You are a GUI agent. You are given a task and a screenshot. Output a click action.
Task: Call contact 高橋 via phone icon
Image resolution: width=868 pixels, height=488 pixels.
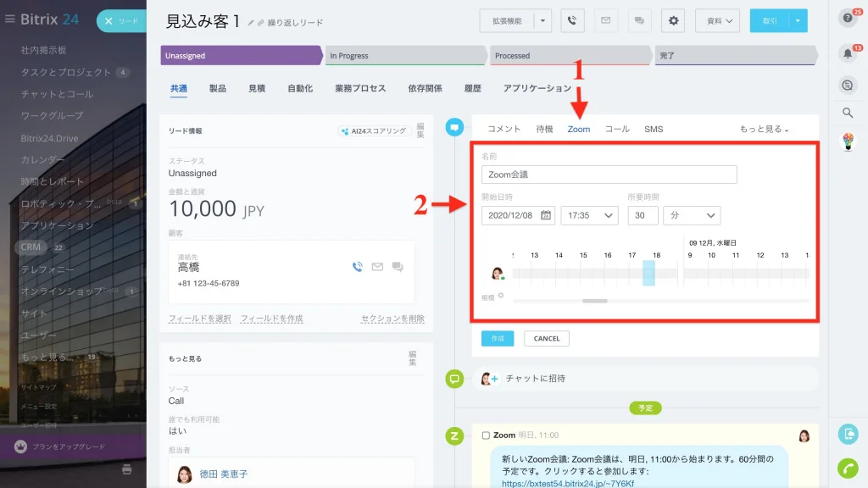coord(358,267)
